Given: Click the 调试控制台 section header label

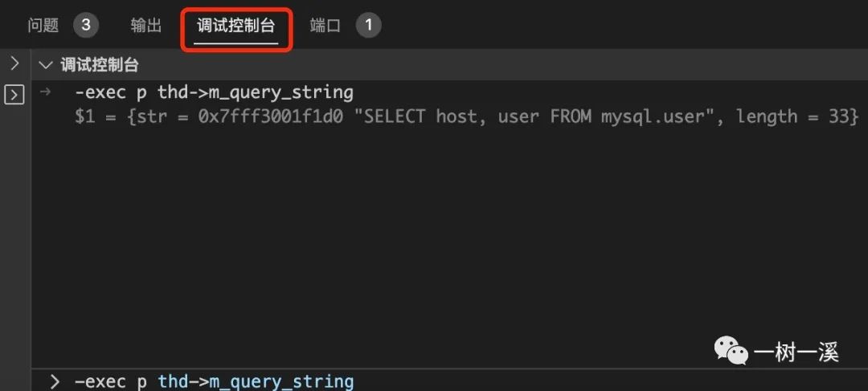Looking at the screenshot, I should (x=100, y=65).
